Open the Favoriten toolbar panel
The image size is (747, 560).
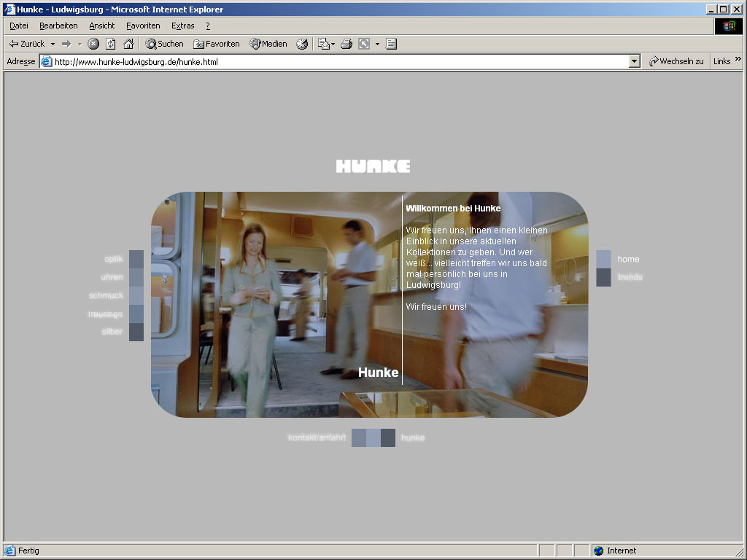pos(217,44)
